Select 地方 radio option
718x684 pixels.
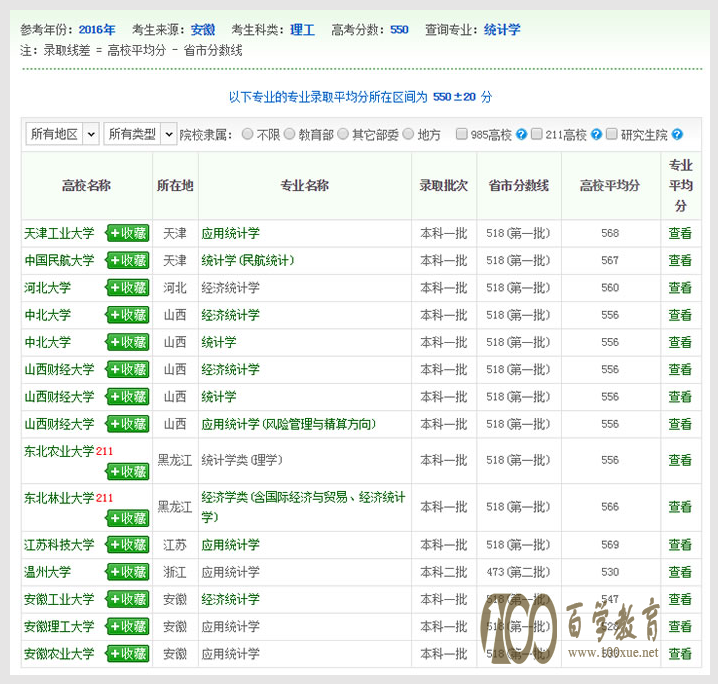tap(408, 134)
